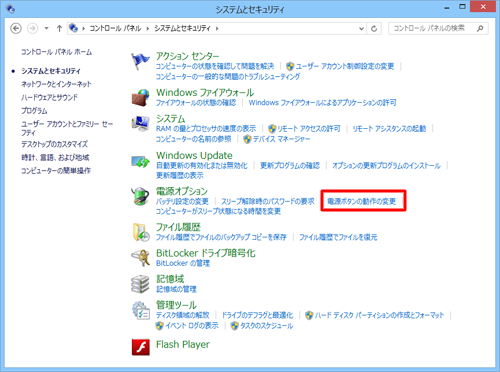Refresh the address bar view

pyautogui.click(x=374, y=29)
